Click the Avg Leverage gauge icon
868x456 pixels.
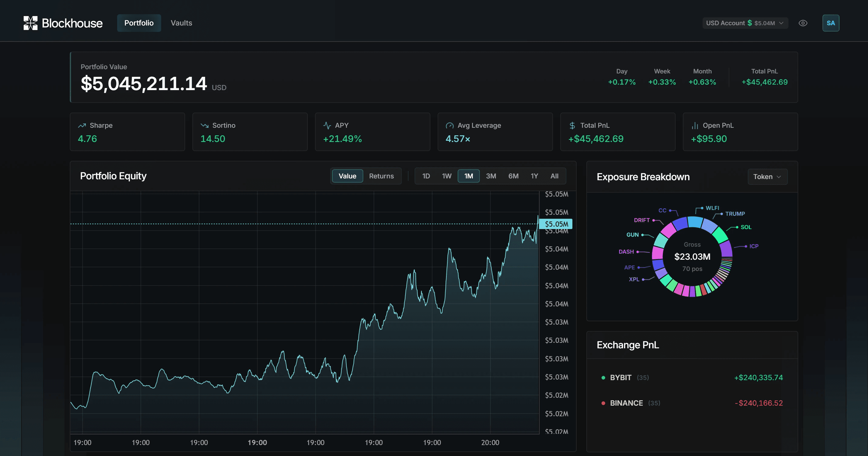[449, 126]
